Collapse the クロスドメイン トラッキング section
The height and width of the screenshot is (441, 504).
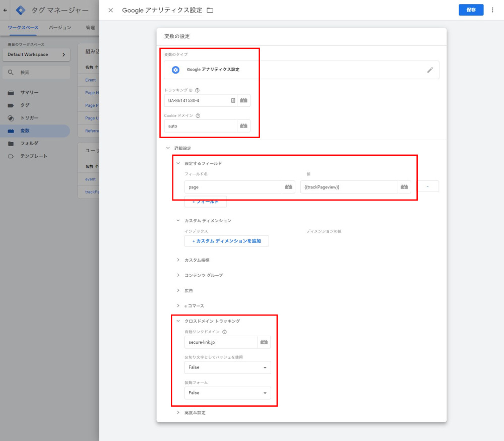pos(178,321)
